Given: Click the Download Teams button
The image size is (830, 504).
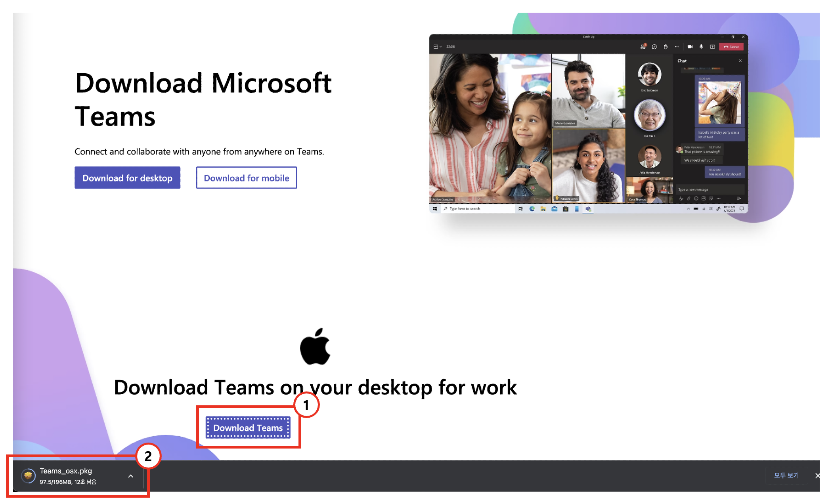Looking at the screenshot, I should pyautogui.click(x=248, y=428).
